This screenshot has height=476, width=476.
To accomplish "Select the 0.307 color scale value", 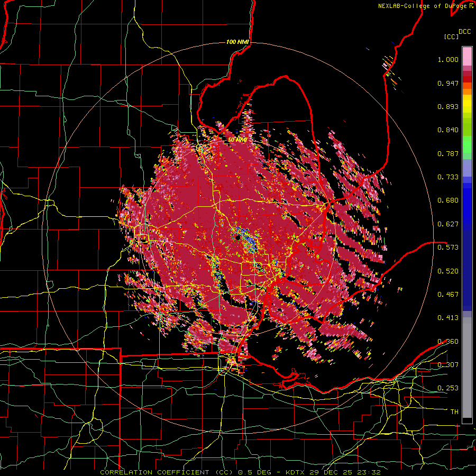I will pos(448,364).
